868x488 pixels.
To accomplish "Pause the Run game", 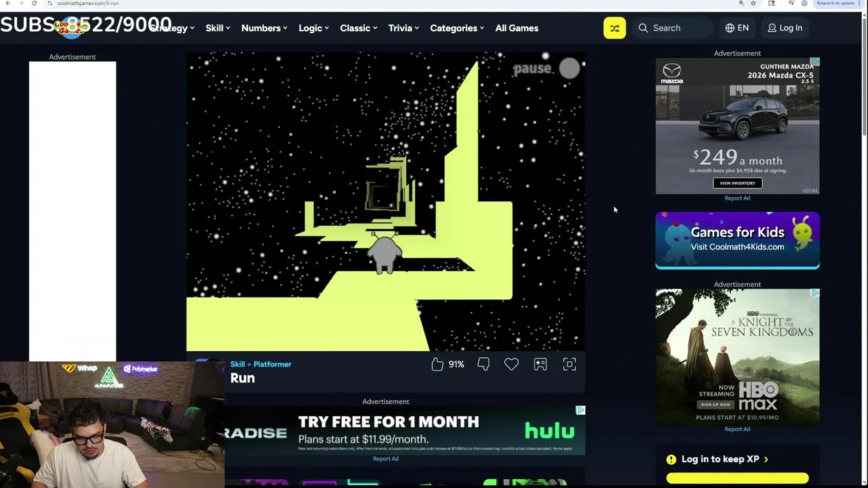I will coord(547,68).
